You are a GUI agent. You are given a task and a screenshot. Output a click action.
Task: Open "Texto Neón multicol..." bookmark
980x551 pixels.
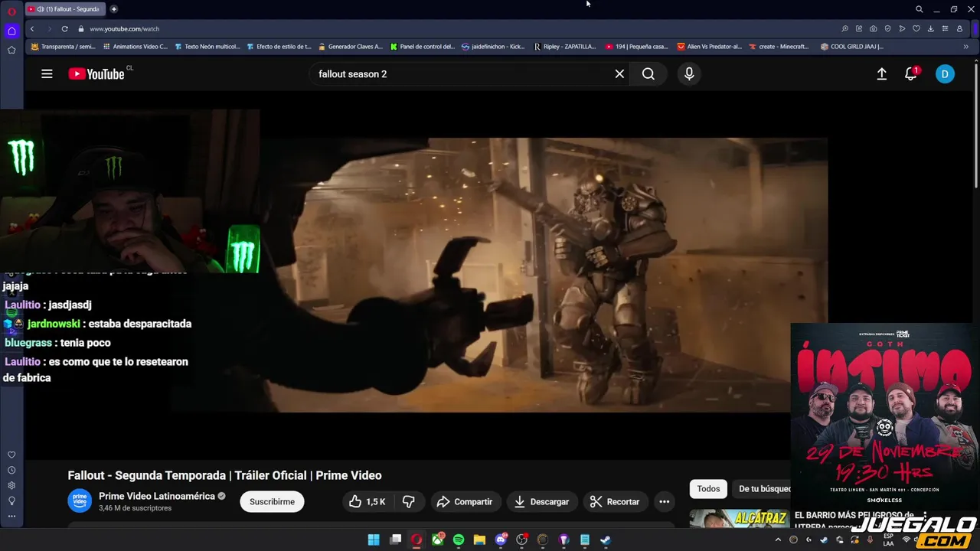[207, 47]
